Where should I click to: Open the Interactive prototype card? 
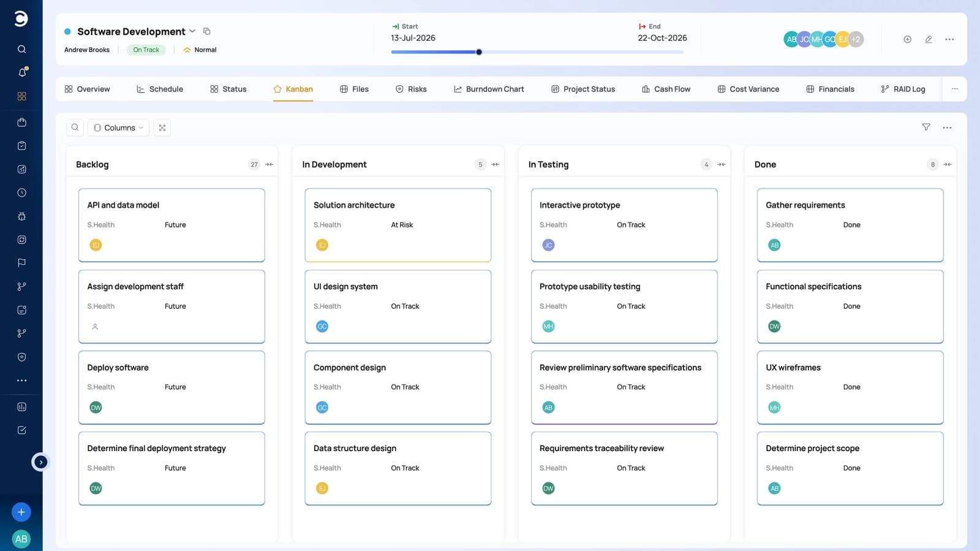tap(624, 225)
